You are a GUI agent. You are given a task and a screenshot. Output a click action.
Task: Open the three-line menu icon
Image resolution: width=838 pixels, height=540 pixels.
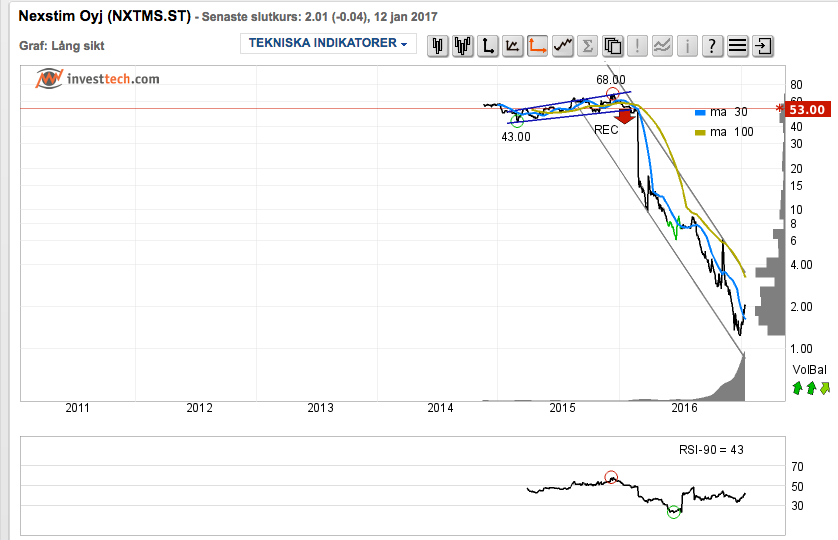click(737, 46)
